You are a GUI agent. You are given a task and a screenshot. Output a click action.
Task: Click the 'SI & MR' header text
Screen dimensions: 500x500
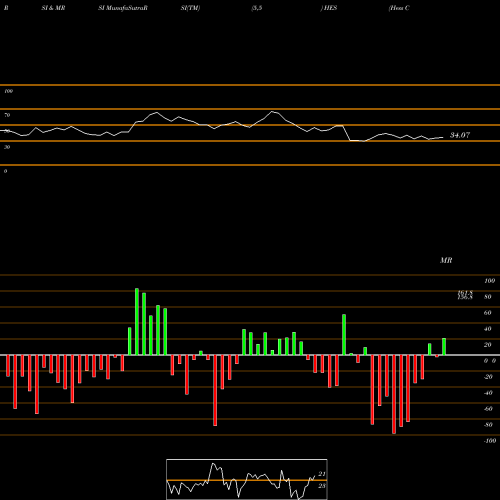click(x=53, y=8)
